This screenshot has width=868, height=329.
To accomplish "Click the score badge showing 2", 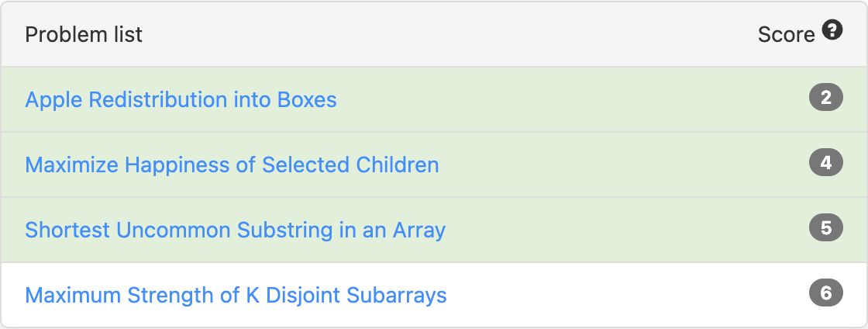I will coord(826,98).
